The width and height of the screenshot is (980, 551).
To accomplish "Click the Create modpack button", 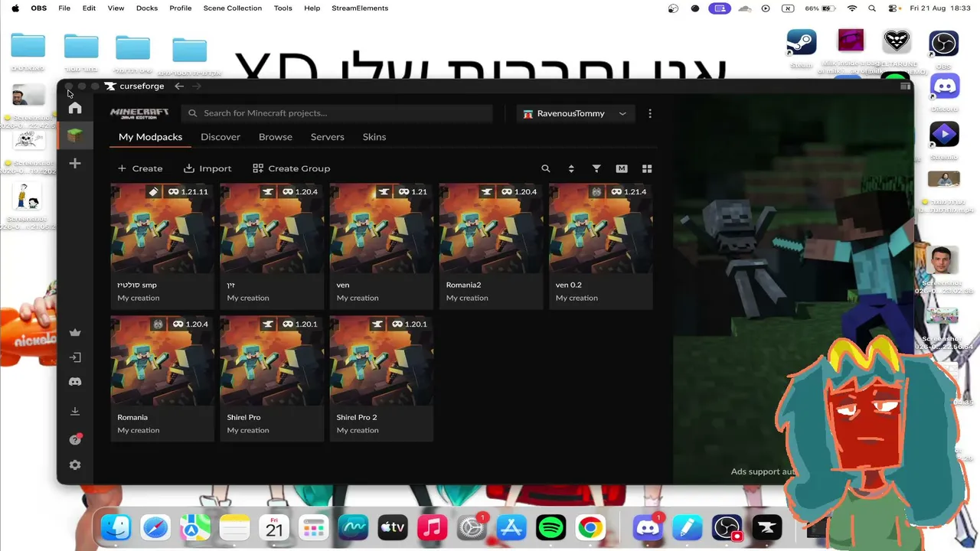I will [x=140, y=168].
